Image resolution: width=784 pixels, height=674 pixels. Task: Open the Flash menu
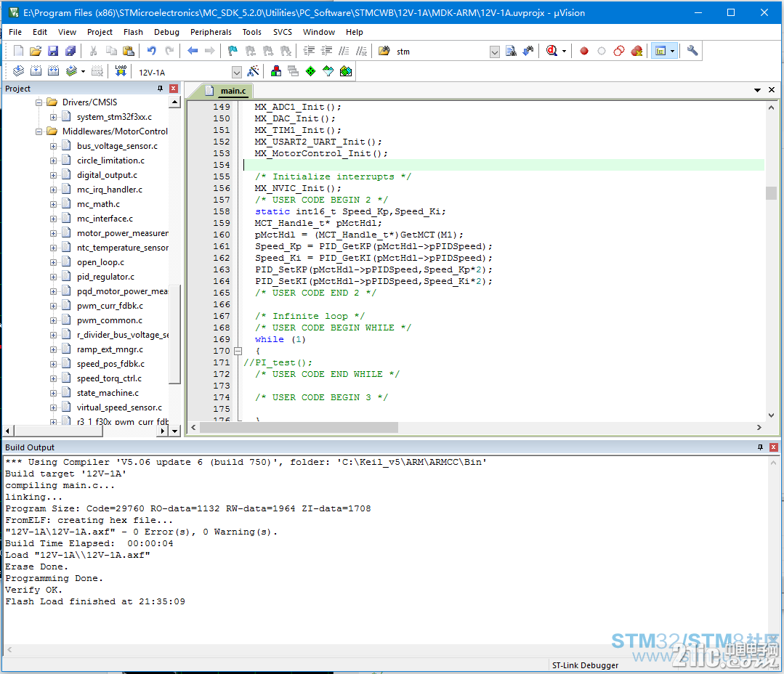coord(133,32)
